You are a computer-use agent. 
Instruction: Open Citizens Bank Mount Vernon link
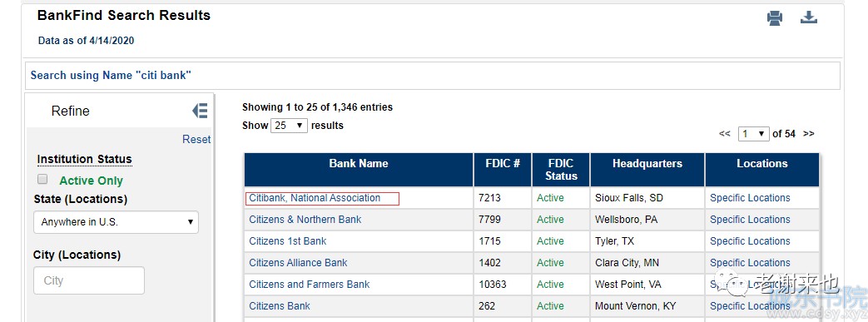(x=280, y=306)
